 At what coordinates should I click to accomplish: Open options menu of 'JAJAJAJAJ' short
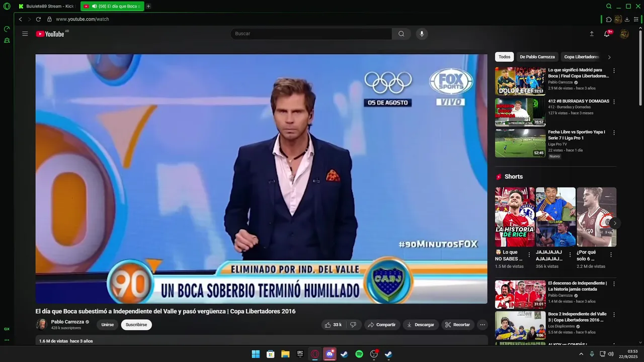click(570, 255)
